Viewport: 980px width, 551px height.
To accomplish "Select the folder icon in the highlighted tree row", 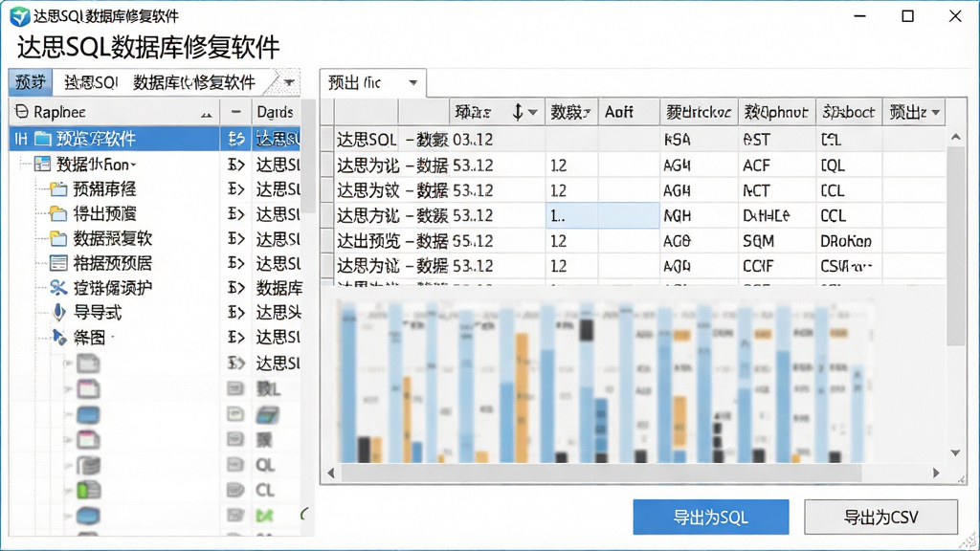I will pos(42,138).
